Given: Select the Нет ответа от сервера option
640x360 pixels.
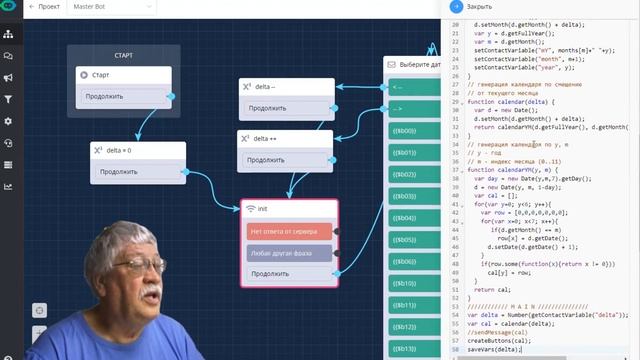Looking at the screenshot, I should (289, 231).
